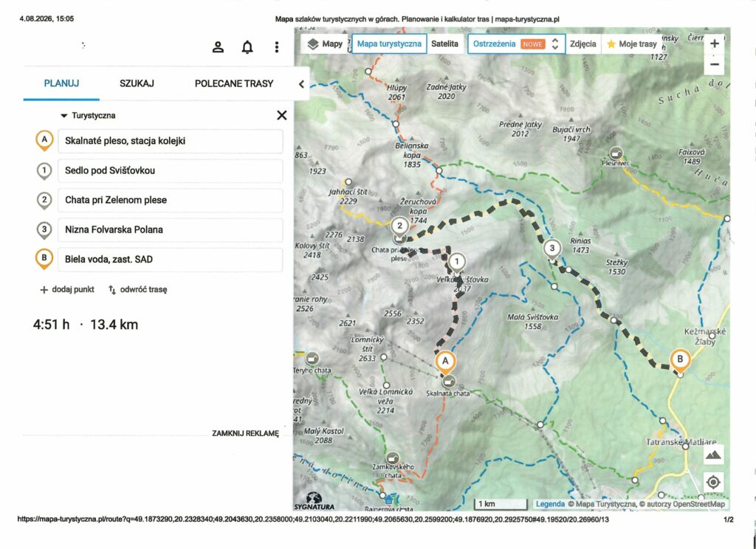Click the Tatranské Matliare town label
The width and height of the screenshot is (756, 549).
tap(681, 442)
